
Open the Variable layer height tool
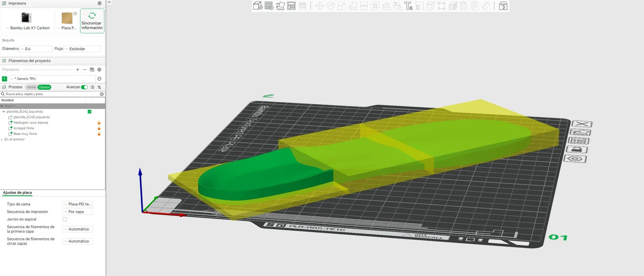pyautogui.click(x=302, y=6)
